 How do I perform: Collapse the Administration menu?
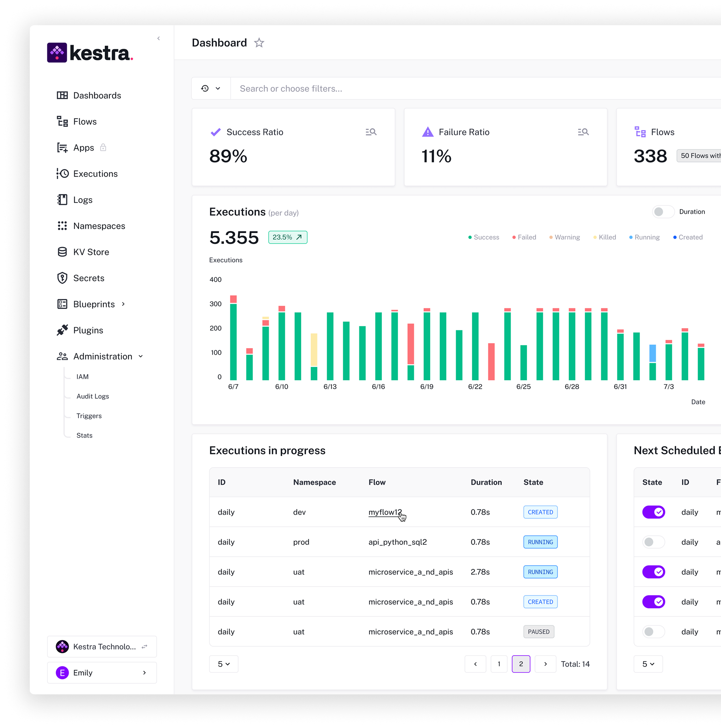point(140,356)
